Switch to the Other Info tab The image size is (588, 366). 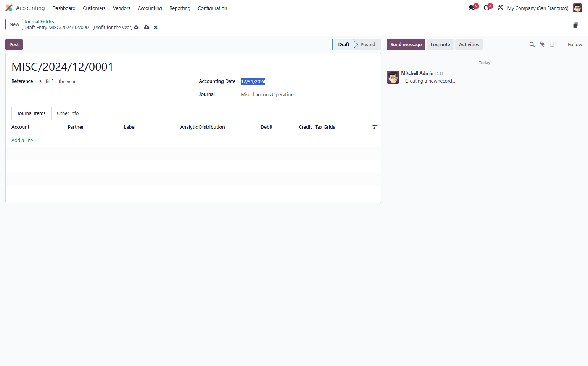coord(68,113)
